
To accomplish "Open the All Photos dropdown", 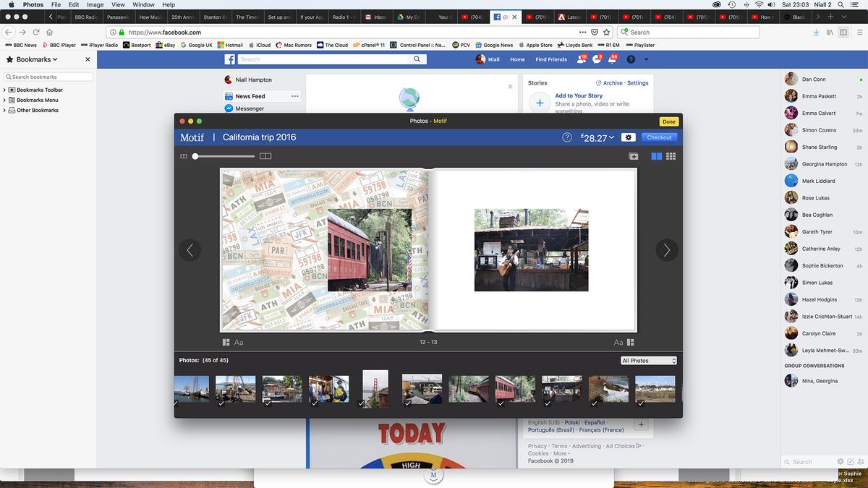I will (647, 360).
